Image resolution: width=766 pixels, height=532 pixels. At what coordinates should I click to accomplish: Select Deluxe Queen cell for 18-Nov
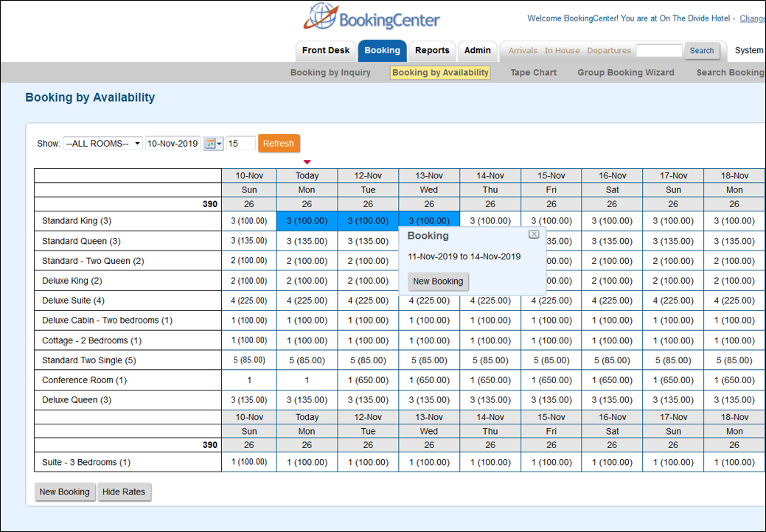pyautogui.click(x=734, y=400)
